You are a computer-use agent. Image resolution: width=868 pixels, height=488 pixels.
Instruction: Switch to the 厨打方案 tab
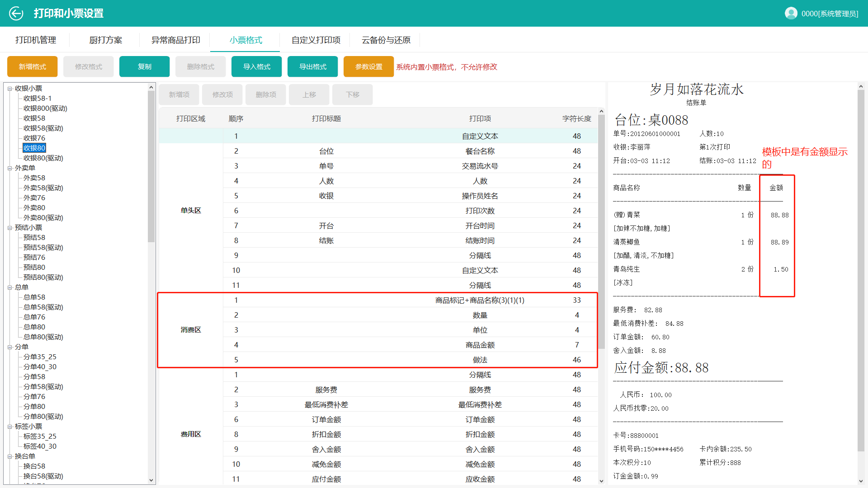[x=105, y=40]
